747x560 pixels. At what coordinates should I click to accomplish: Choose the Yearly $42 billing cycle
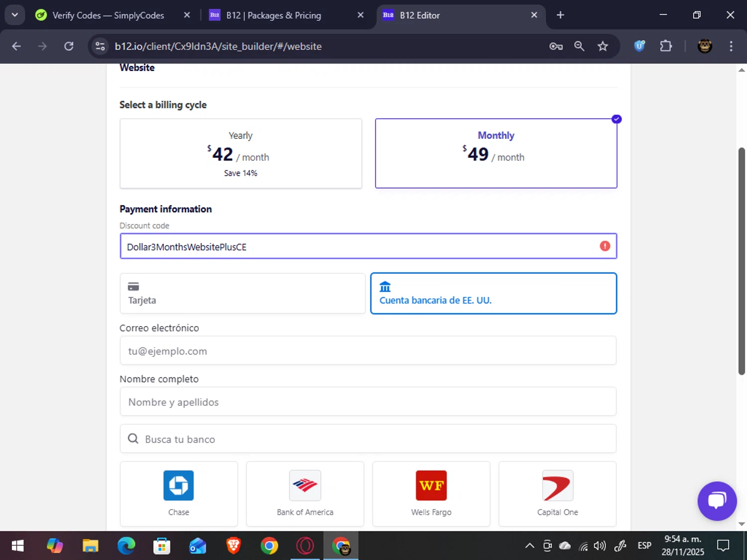coord(241,153)
